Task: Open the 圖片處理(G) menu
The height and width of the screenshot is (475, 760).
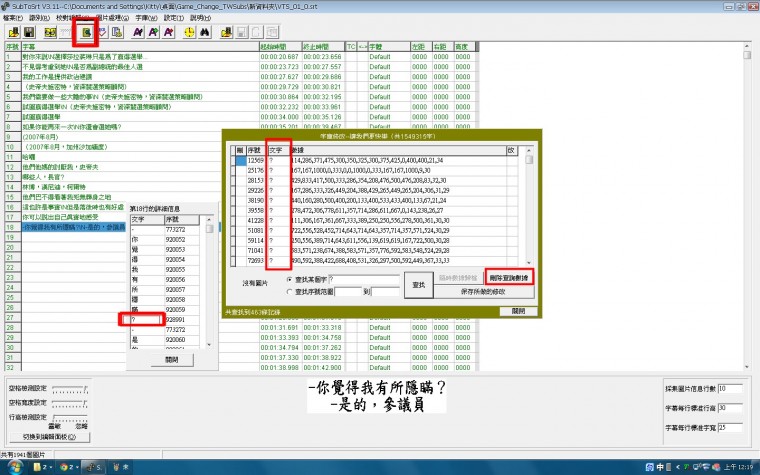Action: tap(112, 18)
